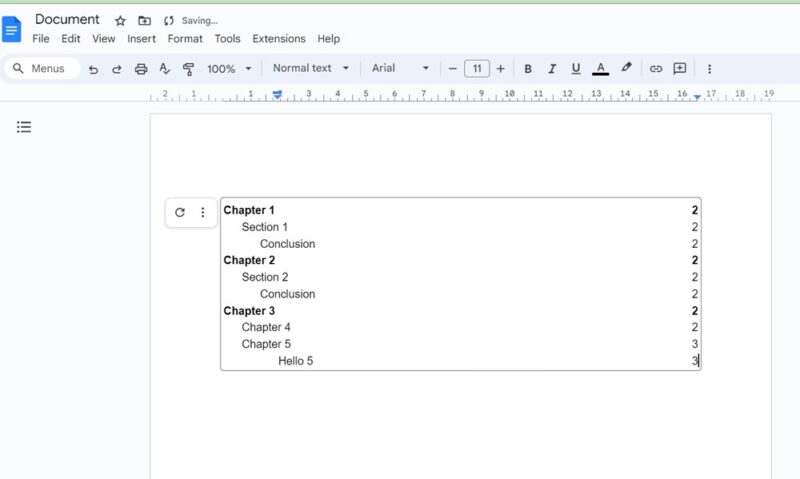Open the Edit menu
Viewport: 800px width, 479px height.
(x=70, y=39)
